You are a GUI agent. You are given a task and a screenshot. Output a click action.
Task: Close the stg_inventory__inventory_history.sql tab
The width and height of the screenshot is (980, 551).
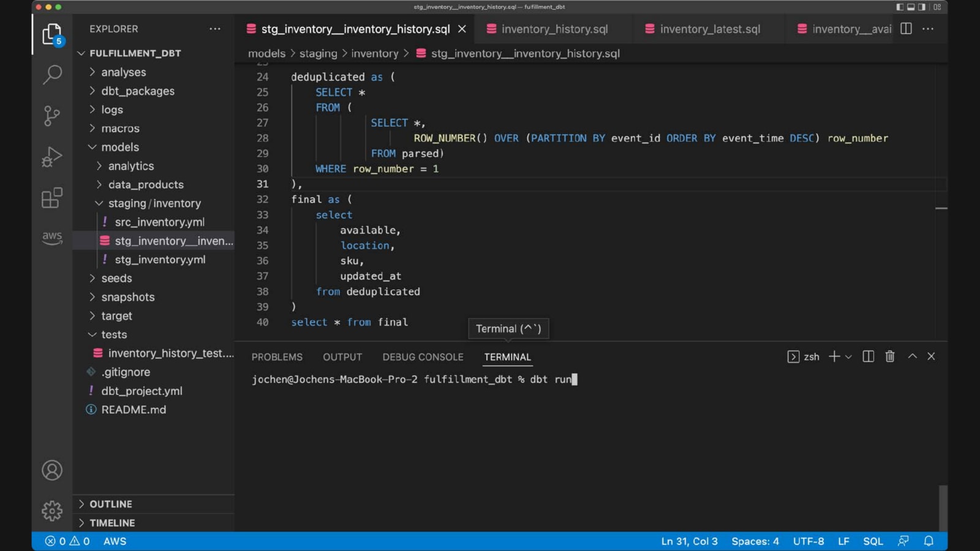462,29
